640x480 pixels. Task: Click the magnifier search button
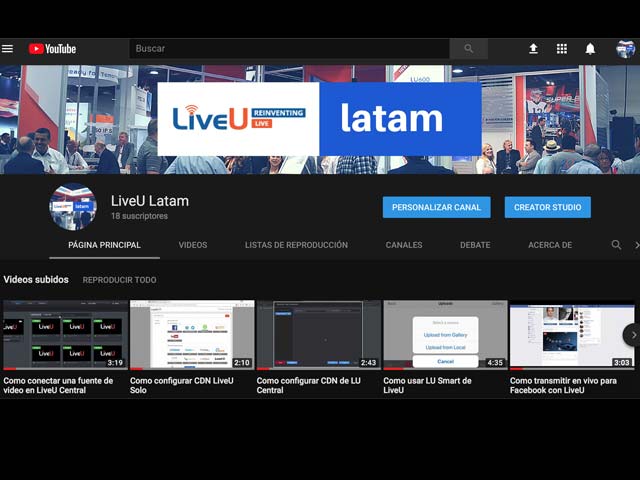(x=469, y=49)
